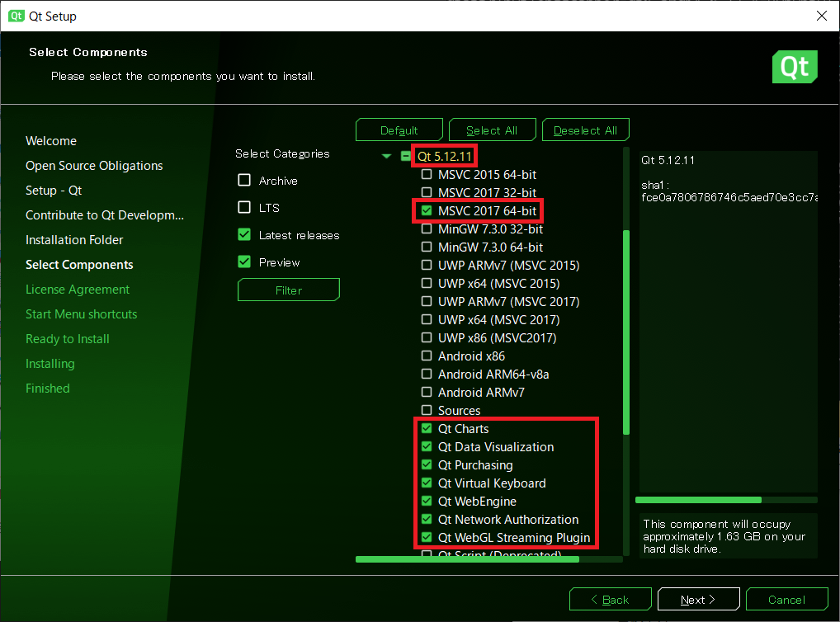Screen dimensions: 840x622
Task: Uncheck MSVC 2017 64-bit component
Action: click(x=427, y=210)
